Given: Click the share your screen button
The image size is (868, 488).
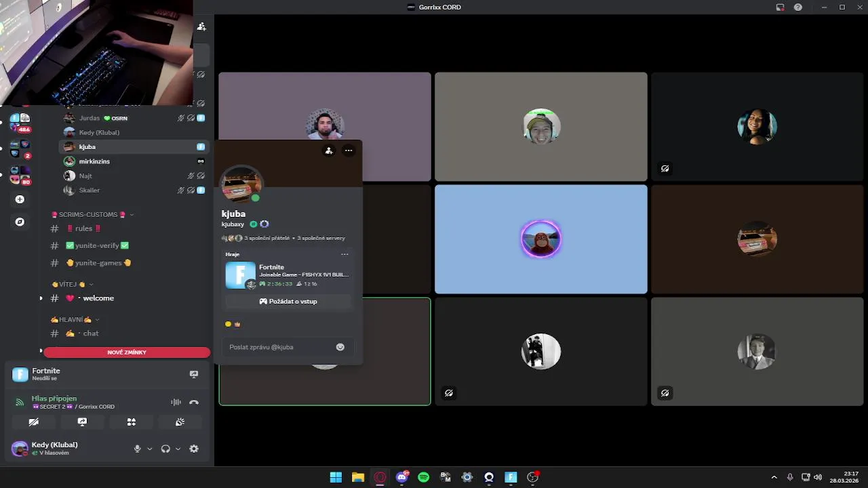Looking at the screenshot, I should (82, 422).
